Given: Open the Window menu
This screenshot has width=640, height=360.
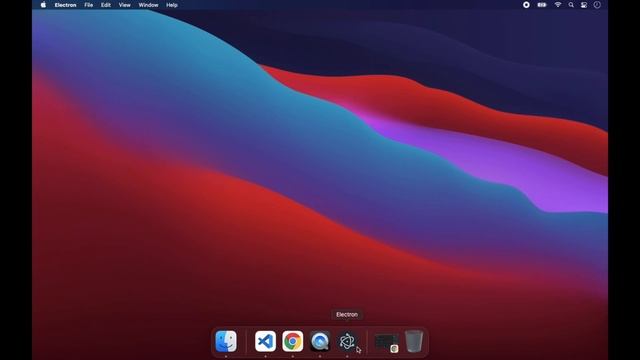Looking at the screenshot, I should click(148, 5).
